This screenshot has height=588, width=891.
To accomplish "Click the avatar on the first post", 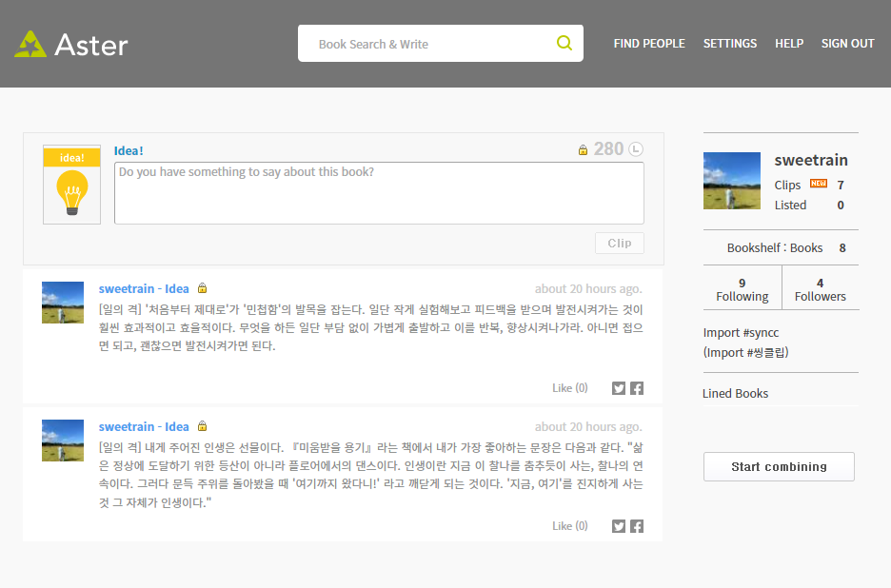I will pyautogui.click(x=63, y=303).
